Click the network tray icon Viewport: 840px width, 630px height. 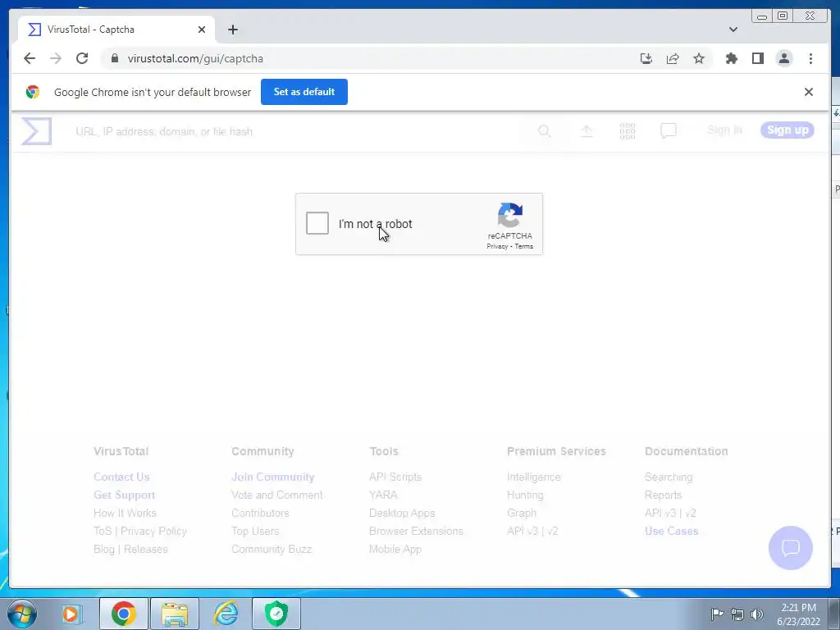[x=737, y=614]
